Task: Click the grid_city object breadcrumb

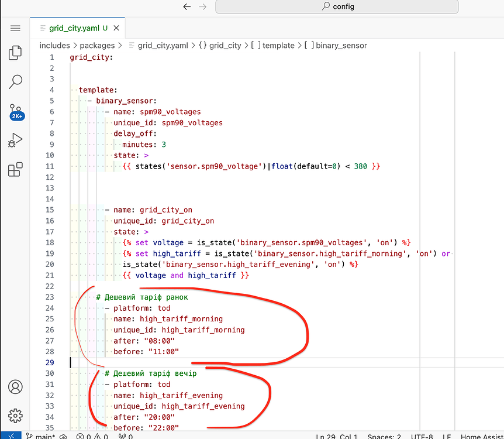Action: [x=220, y=46]
